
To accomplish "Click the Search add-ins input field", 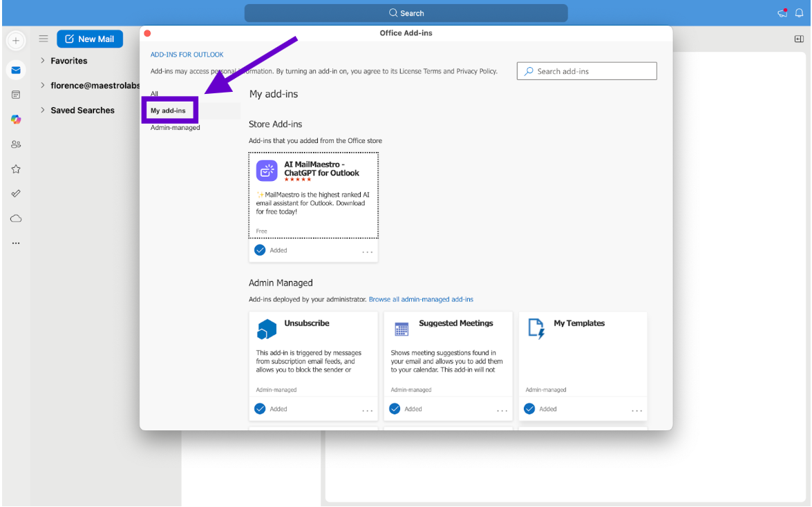I will (587, 71).
